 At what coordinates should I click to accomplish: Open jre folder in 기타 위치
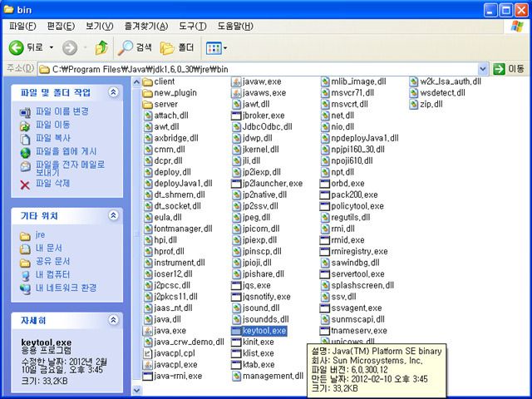coord(40,234)
